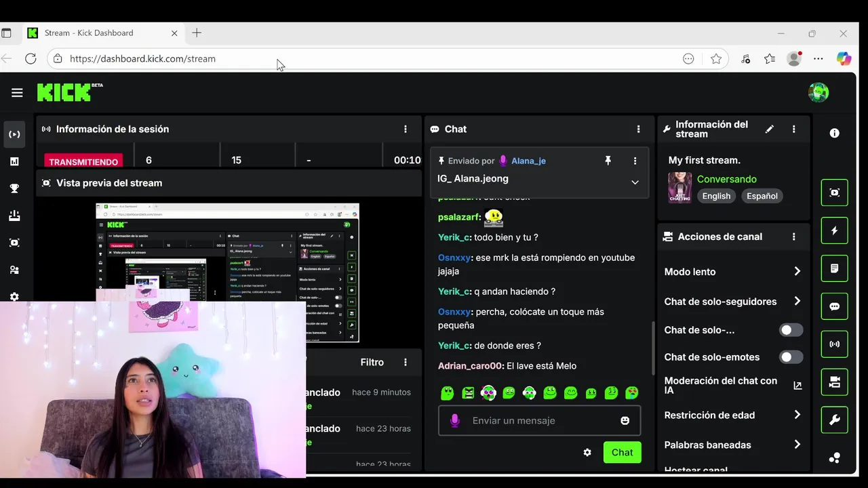Open pinned message three-dot options
Image resolution: width=868 pixels, height=488 pixels.
click(635, 161)
